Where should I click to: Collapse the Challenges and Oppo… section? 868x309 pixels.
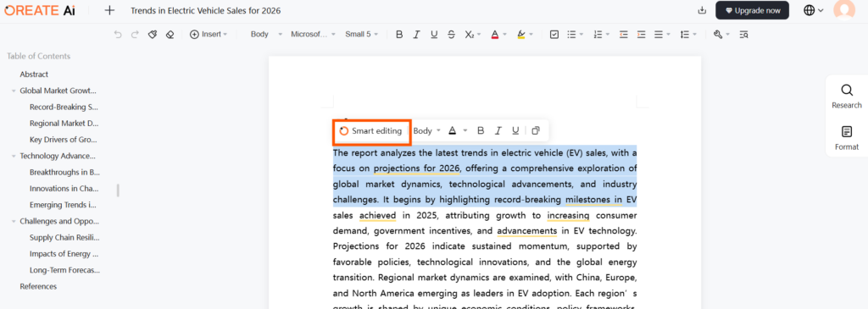pos(14,221)
